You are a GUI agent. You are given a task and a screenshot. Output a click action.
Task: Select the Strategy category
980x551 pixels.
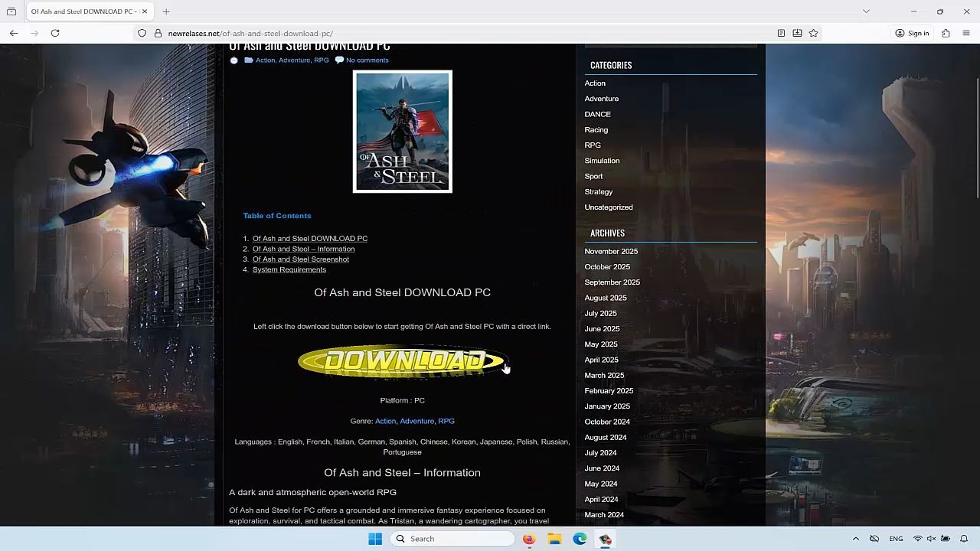click(598, 191)
